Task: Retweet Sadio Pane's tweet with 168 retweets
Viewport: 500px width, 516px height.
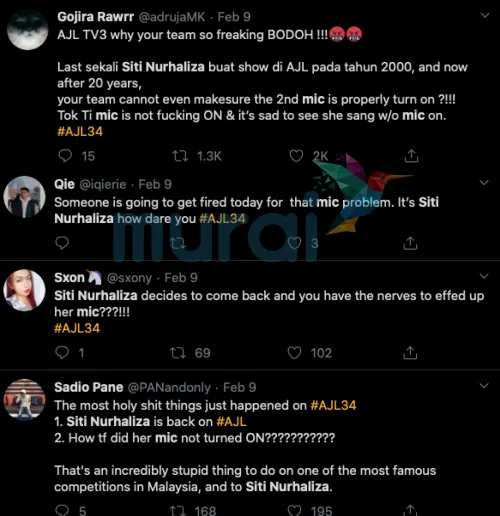Action: 178,510
